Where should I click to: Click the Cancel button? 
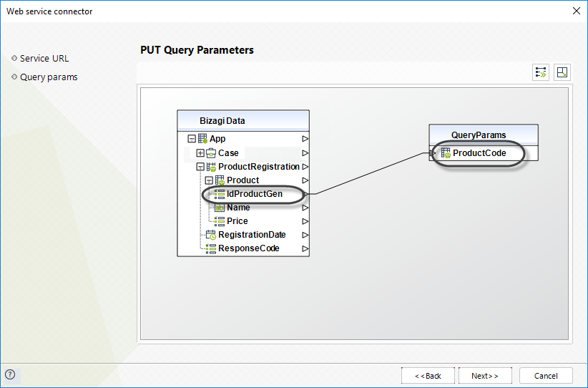[x=546, y=376]
